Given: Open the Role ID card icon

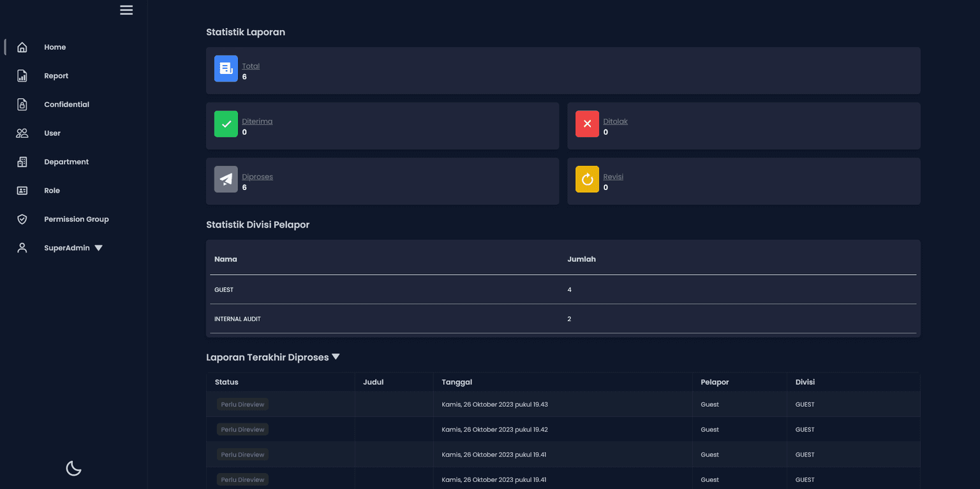Looking at the screenshot, I should pyautogui.click(x=22, y=191).
